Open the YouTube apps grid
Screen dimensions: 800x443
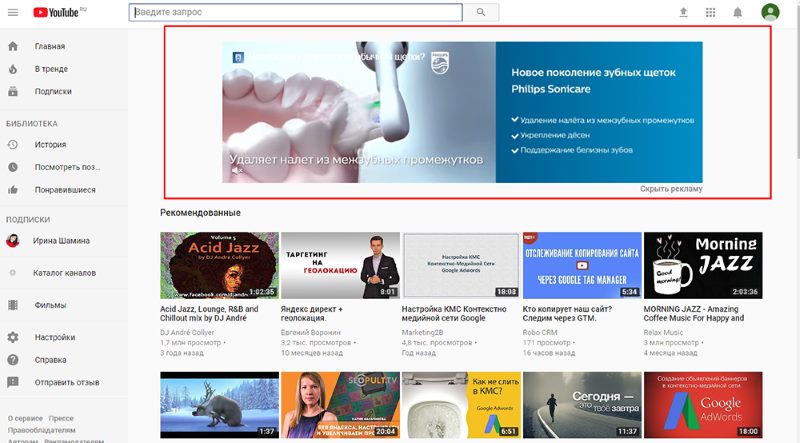(710, 12)
